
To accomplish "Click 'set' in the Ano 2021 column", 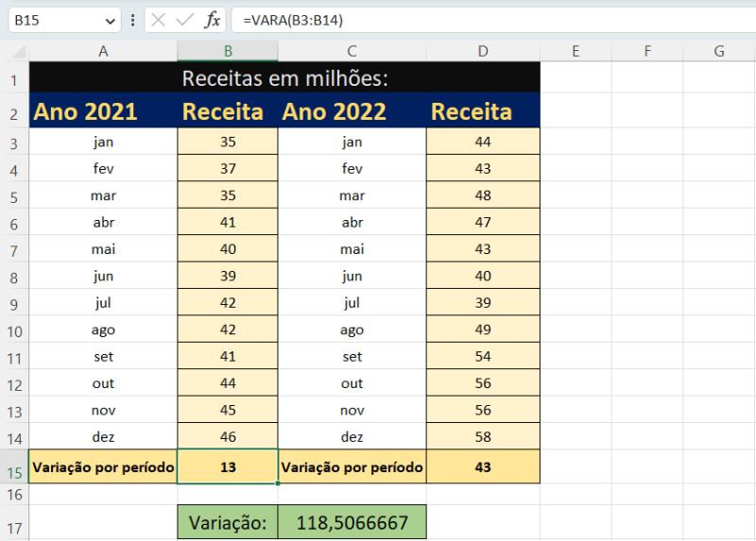I will click(103, 357).
